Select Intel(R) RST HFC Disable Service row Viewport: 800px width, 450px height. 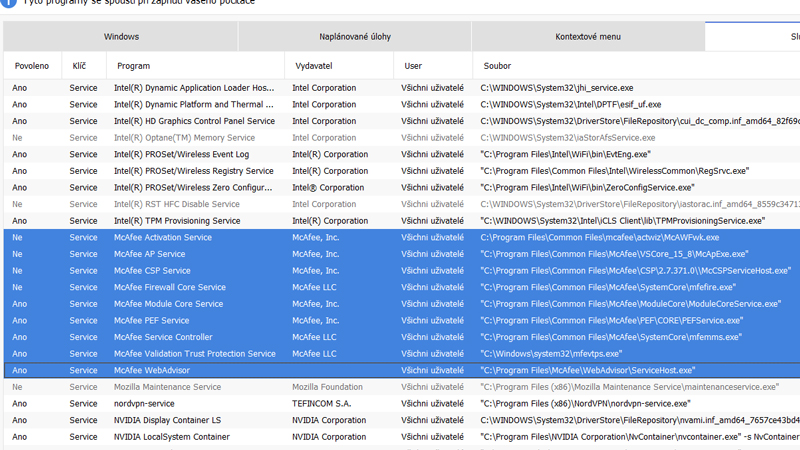pyautogui.click(x=402, y=204)
